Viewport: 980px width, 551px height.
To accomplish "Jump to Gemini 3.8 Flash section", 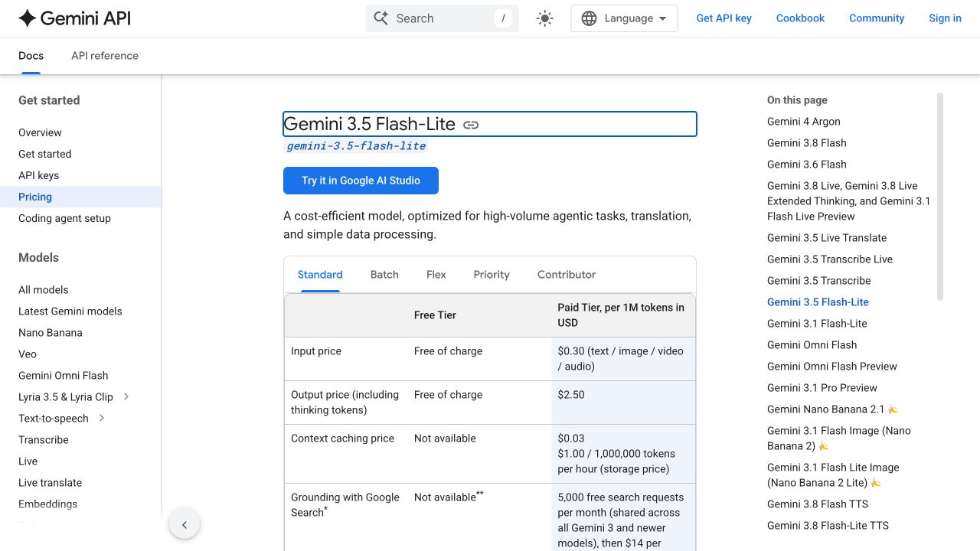I will pos(807,142).
